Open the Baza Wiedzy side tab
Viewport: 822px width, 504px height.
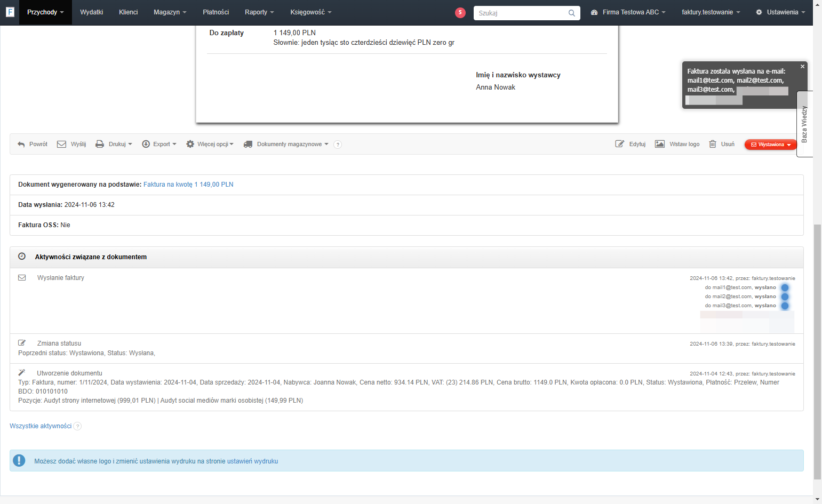[x=804, y=124]
